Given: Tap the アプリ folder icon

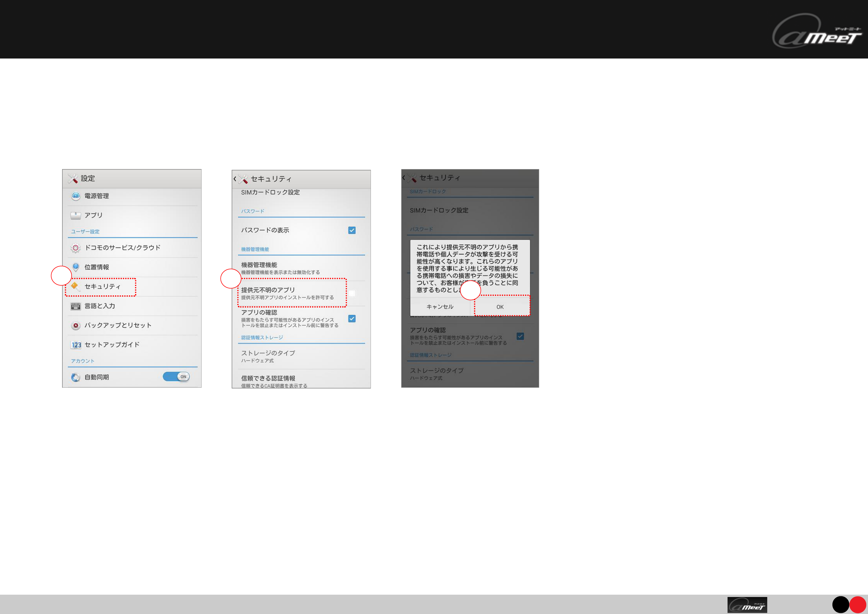Looking at the screenshot, I should (76, 215).
